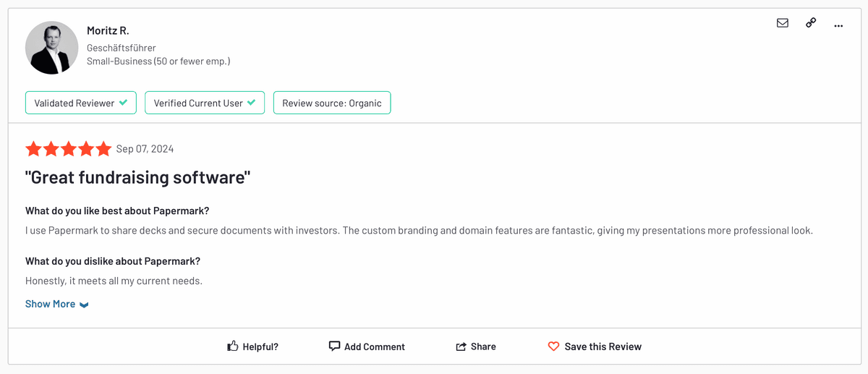Click the Share arrow icon
Screen dimensions: 868x374
point(461,347)
